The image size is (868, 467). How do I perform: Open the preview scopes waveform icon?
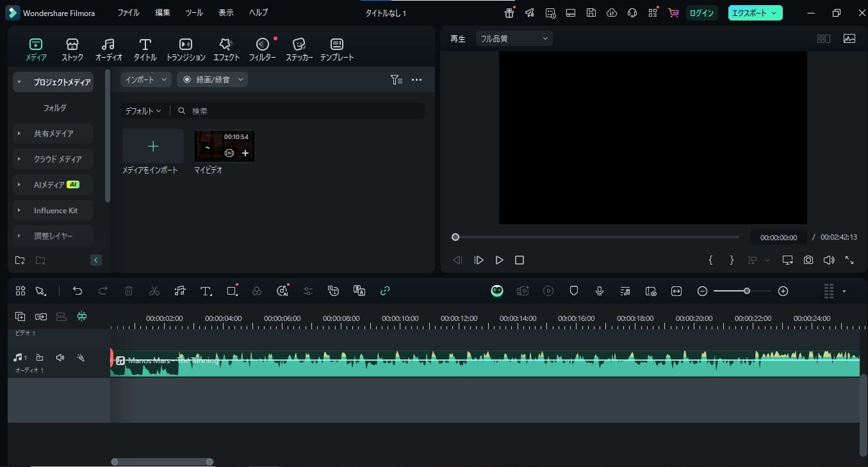tap(849, 38)
